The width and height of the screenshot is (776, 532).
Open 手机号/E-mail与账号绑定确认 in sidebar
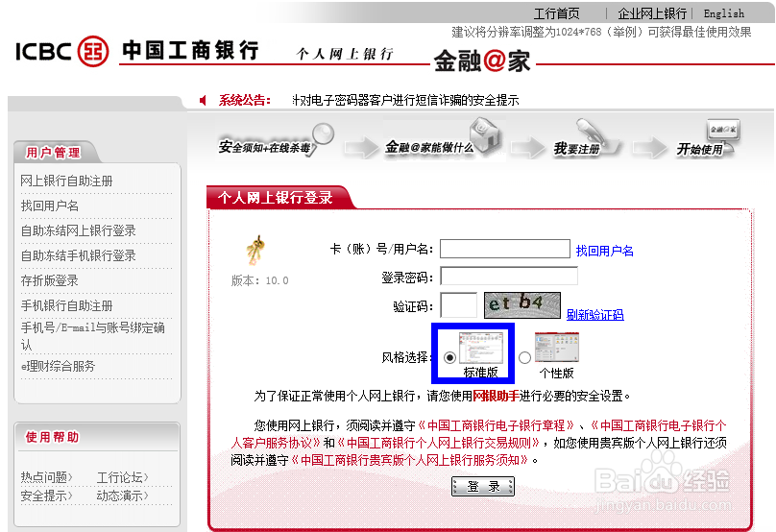[92, 336]
